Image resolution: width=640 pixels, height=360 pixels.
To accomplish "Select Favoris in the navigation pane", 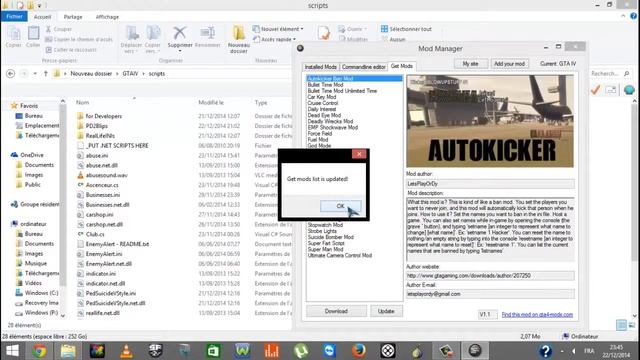I will 29,106.
